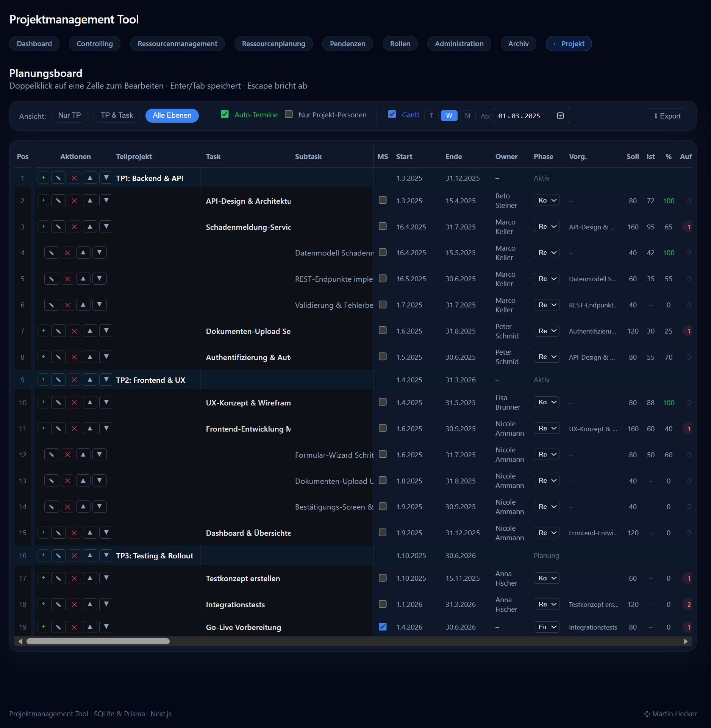Open the calendar picker in the date field
Image resolution: width=711 pixels, height=728 pixels.
pyautogui.click(x=560, y=116)
